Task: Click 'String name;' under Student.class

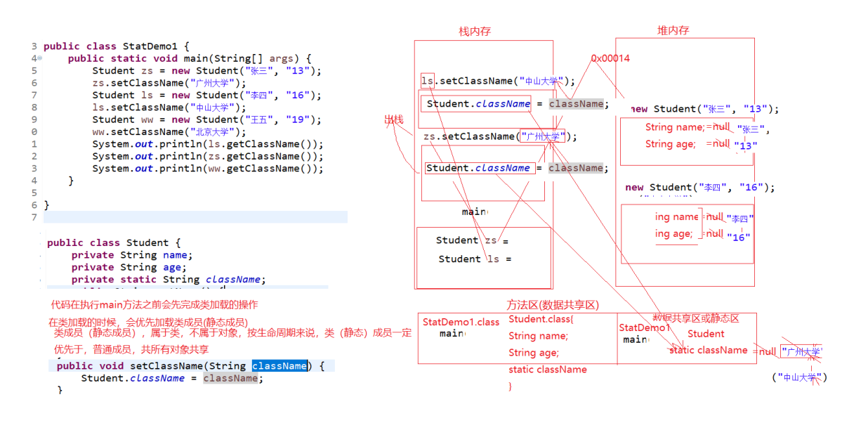Action: [x=538, y=336]
